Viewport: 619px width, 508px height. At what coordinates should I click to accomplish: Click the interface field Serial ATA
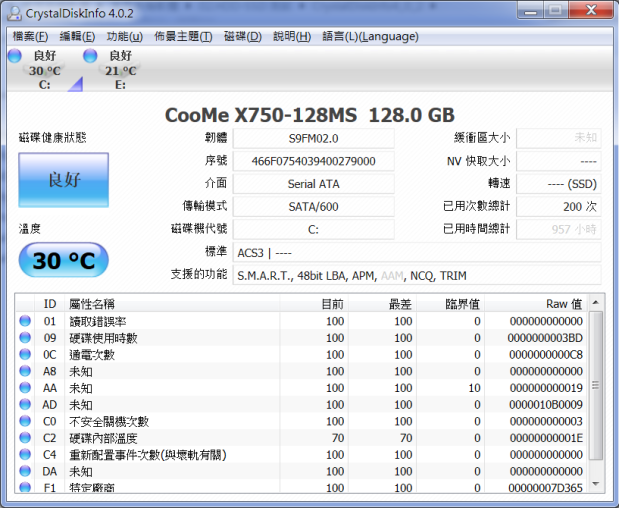tap(313, 184)
